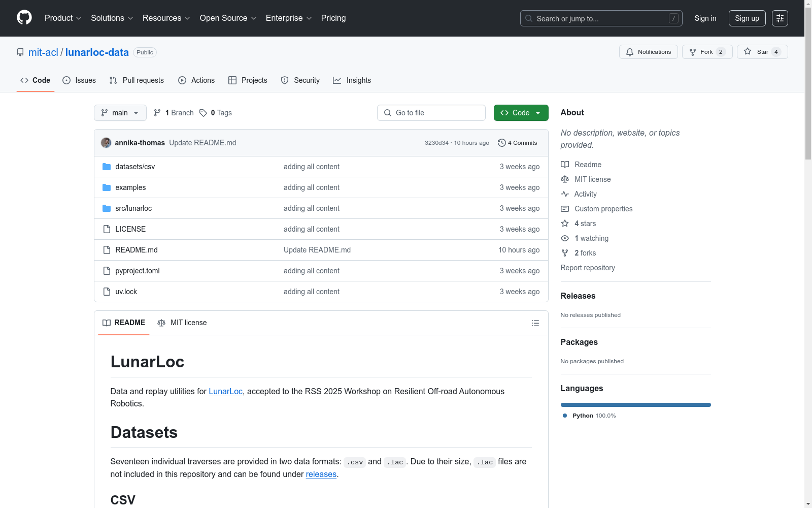The width and height of the screenshot is (812, 508).
Task: Select the Code repository tab
Action: (36, 80)
